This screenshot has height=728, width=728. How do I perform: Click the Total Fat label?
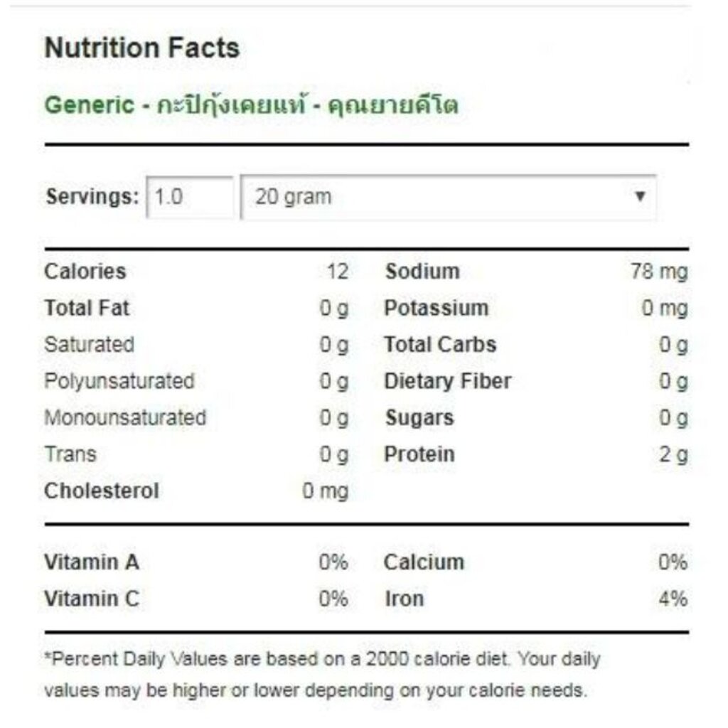pyautogui.click(x=87, y=309)
